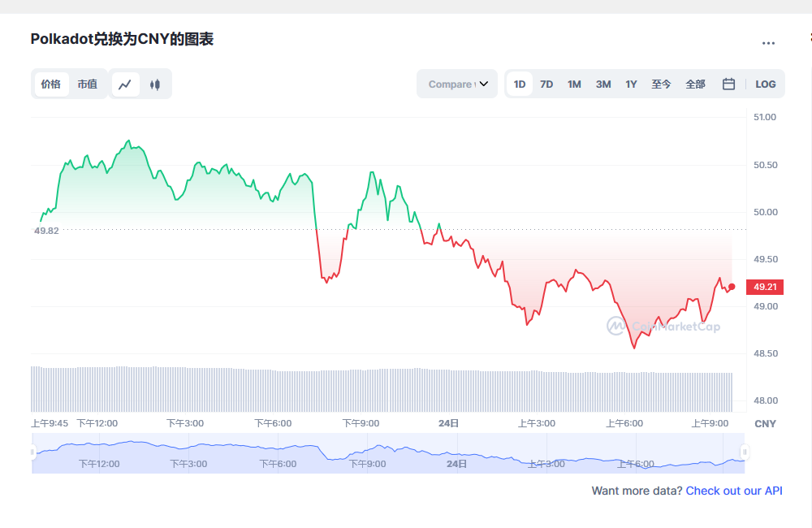The image size is (812, 528).
Task: Click the 下午6:00 label on the main x-axis
Action: click(273, 423)
